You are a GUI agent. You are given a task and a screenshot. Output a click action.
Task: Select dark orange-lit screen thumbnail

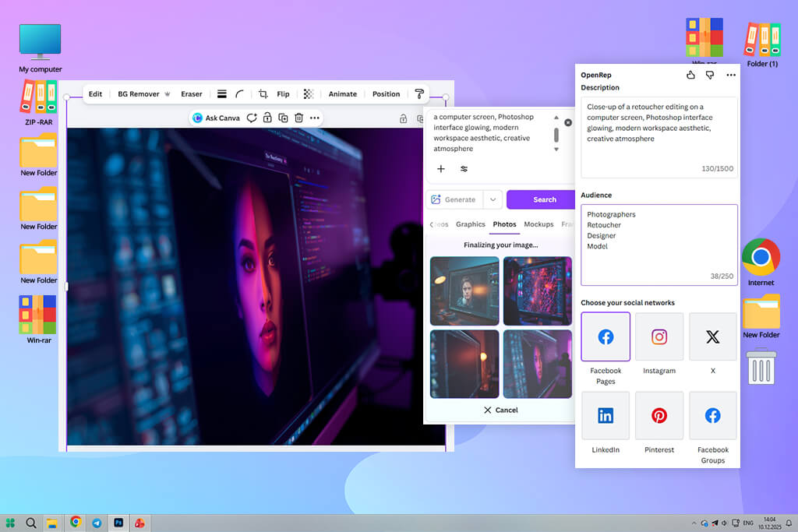[x=464, y=365]
